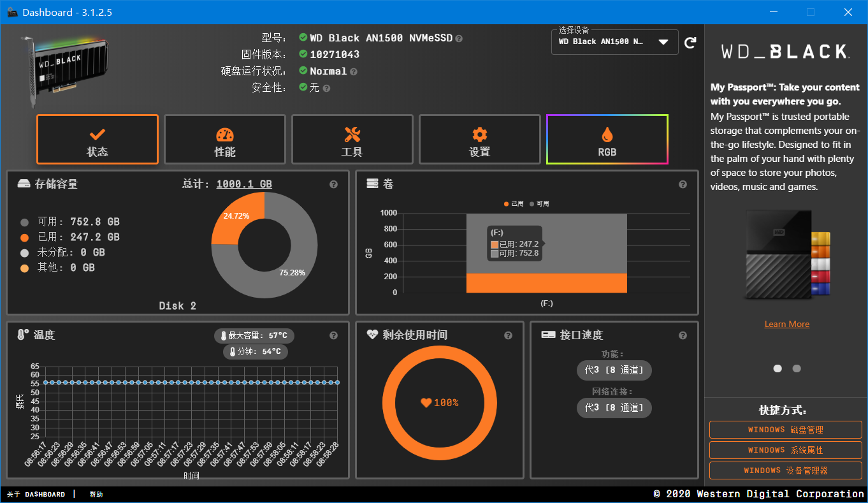Open 帮助 help in footer
Screen dimensions: 868x503
point(96,495)
